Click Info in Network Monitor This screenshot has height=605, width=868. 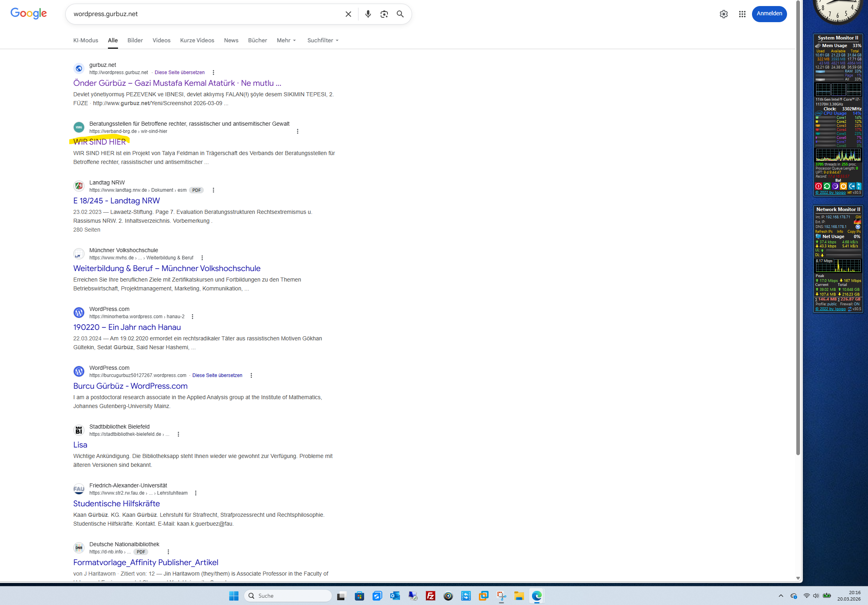point(840,232)
